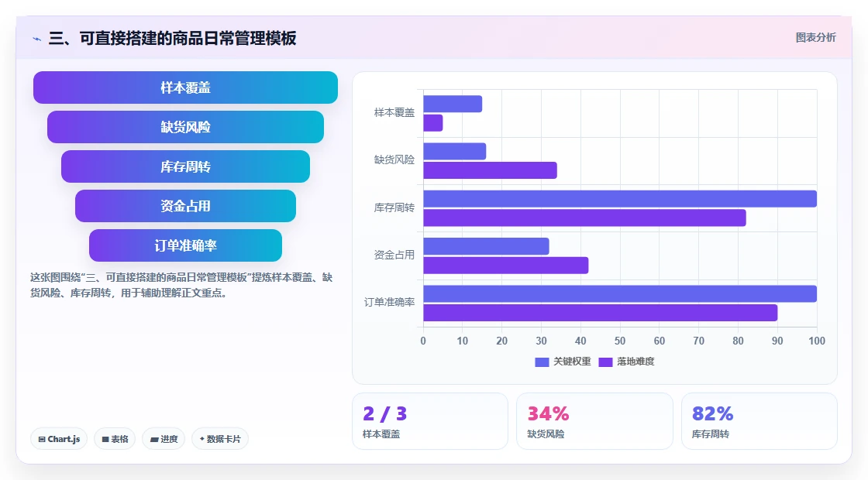Click the 落地难度 legend label
Viewport: 868px width, 480px height.
click(635, 362)
